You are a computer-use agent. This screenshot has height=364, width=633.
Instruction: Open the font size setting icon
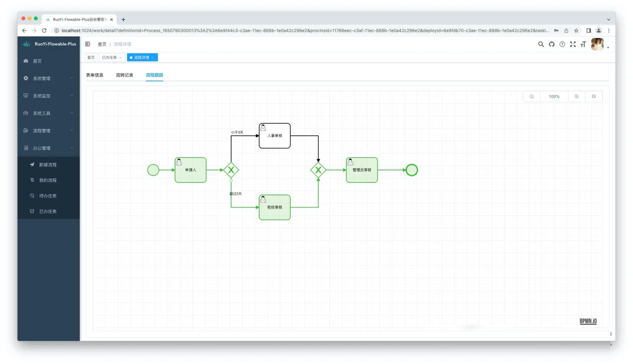tap(583, 45)
